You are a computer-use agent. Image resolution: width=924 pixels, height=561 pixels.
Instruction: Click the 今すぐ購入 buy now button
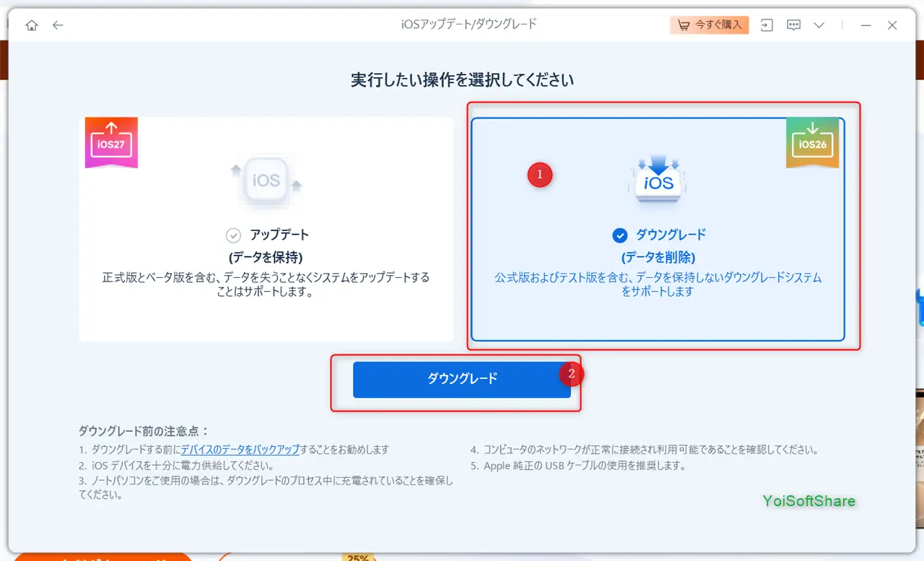coord(710,25)
